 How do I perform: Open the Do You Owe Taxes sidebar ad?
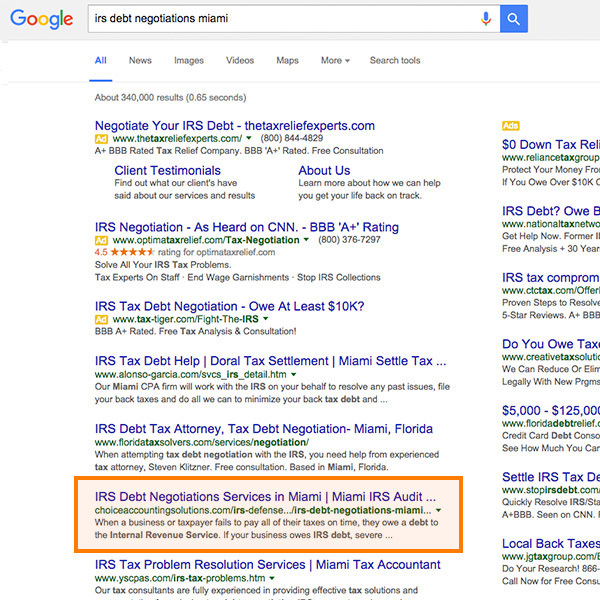tap(551, 344)
